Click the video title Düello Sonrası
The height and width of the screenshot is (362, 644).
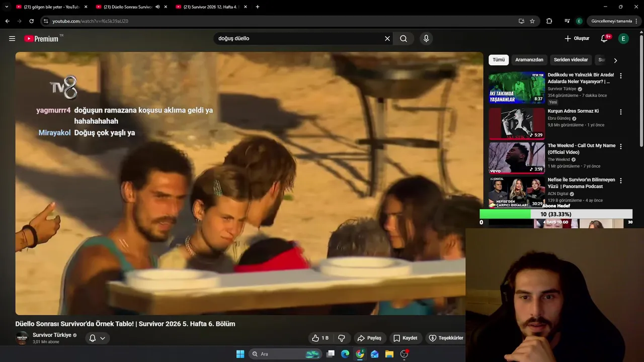125,324
